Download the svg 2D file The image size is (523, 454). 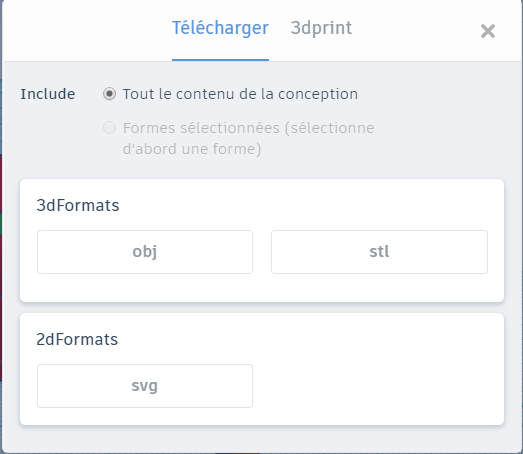145,386
